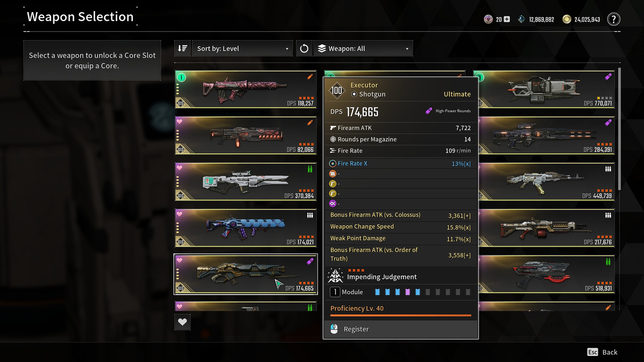
Task: Toggle the sort order direction icon
Action: pyautogui.click(x=182, y=49)
